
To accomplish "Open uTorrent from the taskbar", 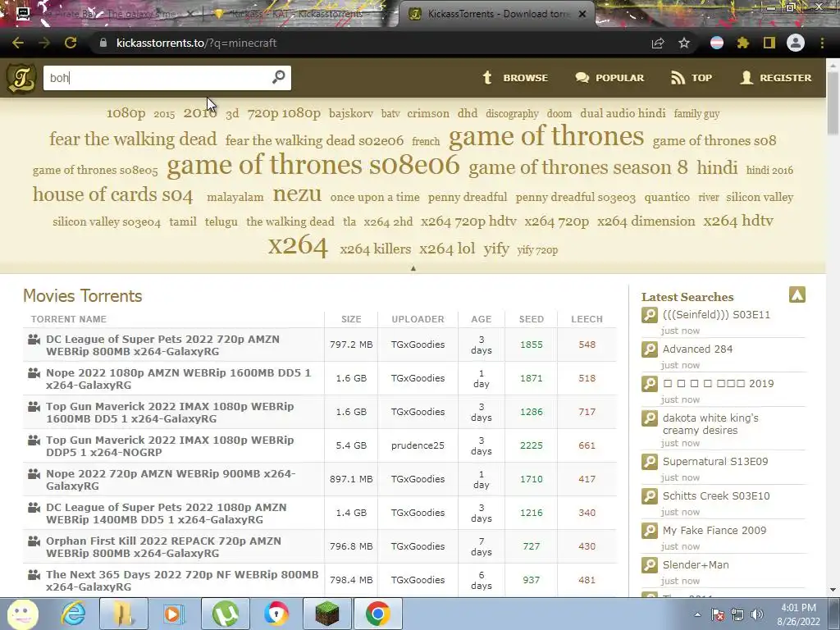I will click(x=225, y=614).
